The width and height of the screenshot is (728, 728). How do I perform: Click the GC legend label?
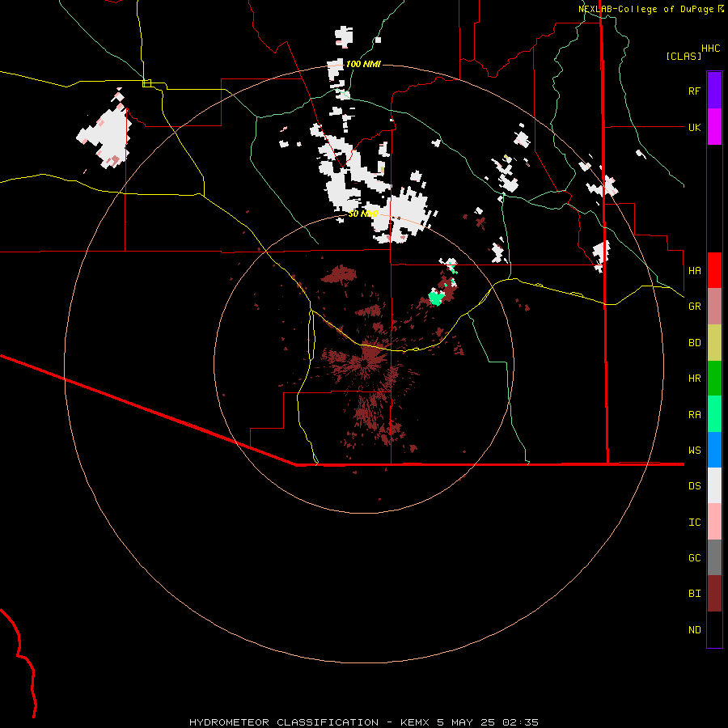[x=694, y=557]
